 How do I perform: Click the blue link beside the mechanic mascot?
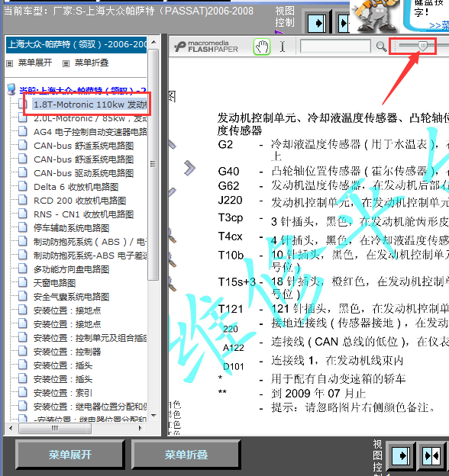(x=439, y=25)
